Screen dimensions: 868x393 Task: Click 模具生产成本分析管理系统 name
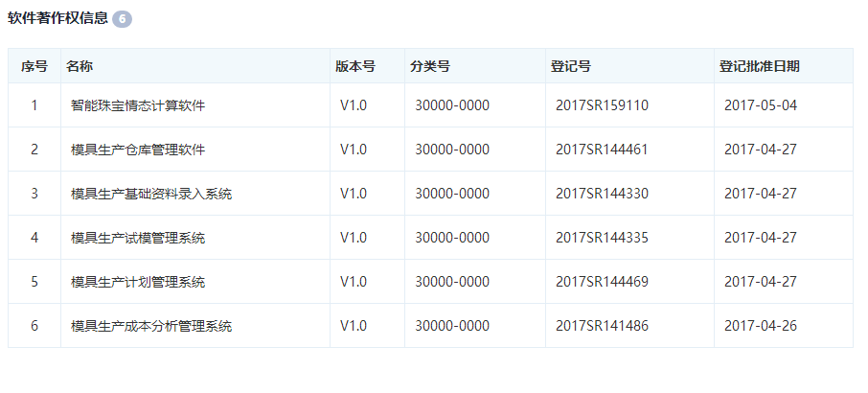click(x=151, y=326)
